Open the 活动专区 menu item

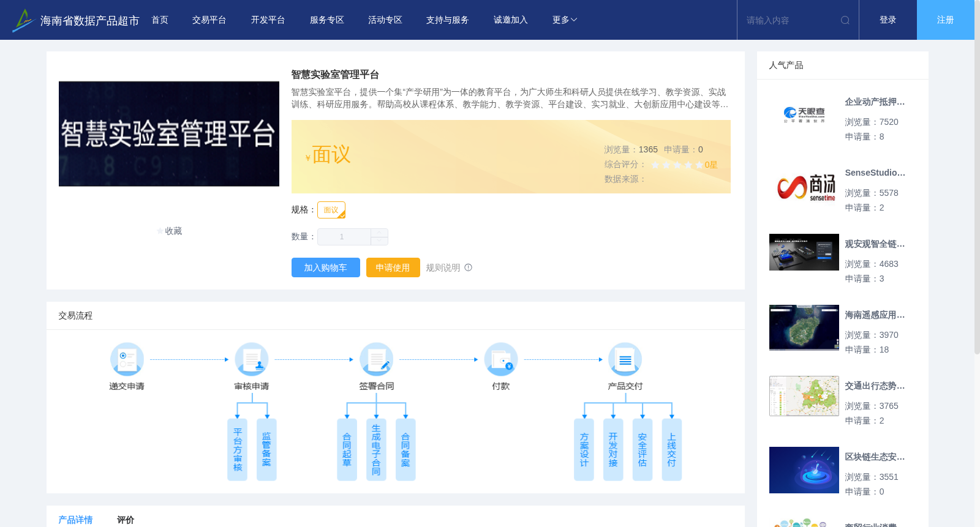(x=385, y=20)
